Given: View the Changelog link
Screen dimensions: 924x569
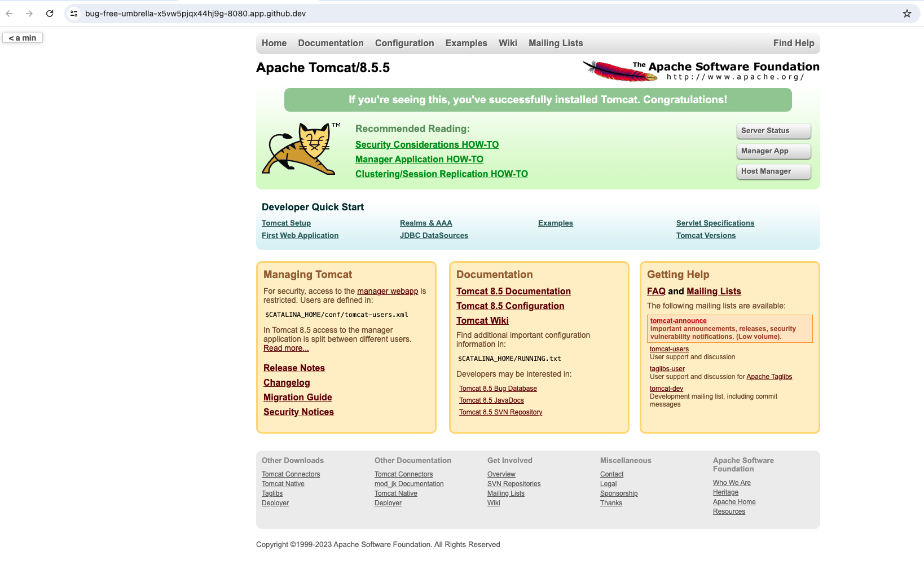Looking at the screenshot, I should tap(287, 383).
